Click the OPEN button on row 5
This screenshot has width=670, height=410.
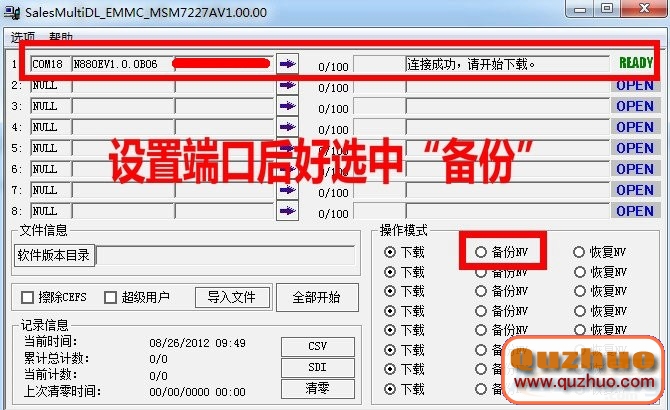coord(635,148)
